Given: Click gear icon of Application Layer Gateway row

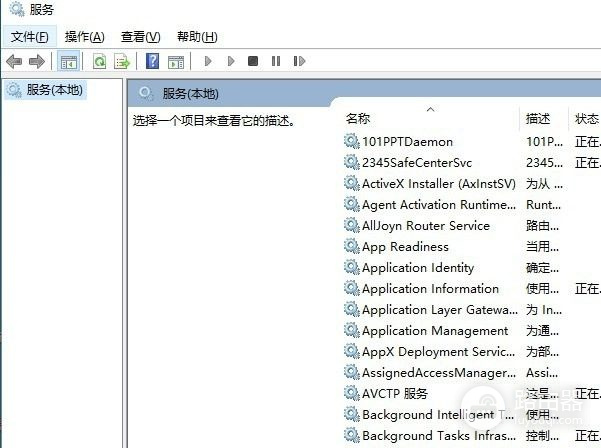Looking at the screenshot, I should coord(351,309).
